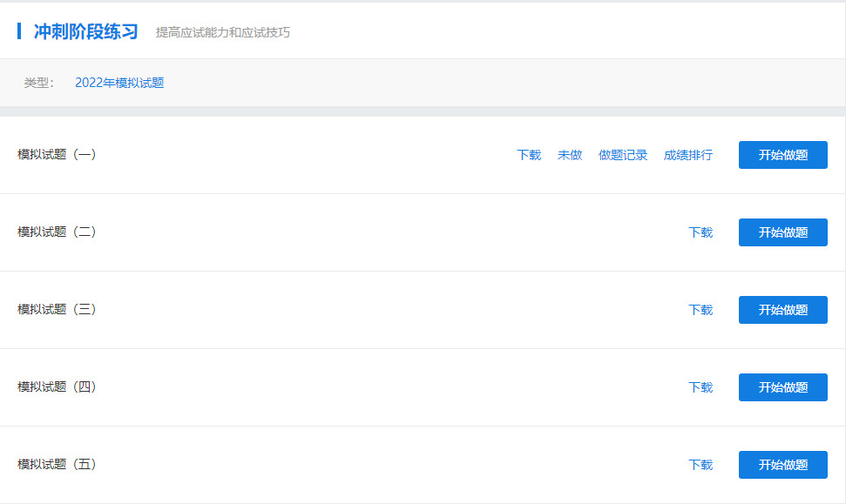This screenshot has width=846, height=504.
Task: Begin 模拟试题（四） via 开始做题
Action: pos(782,387)
